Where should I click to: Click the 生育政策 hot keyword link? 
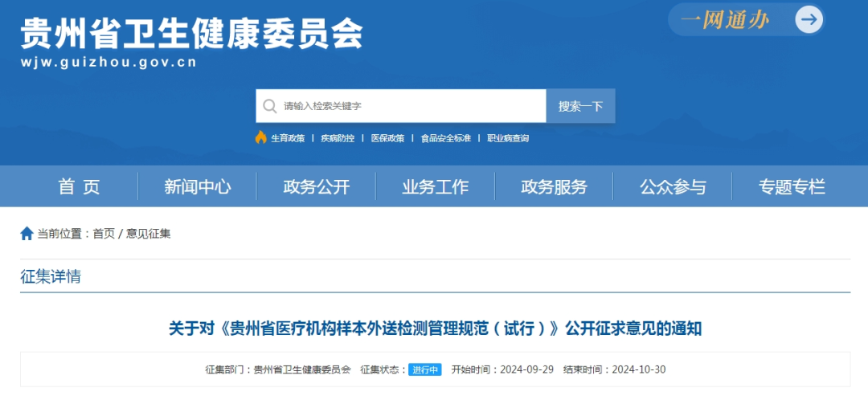point(288,138)
